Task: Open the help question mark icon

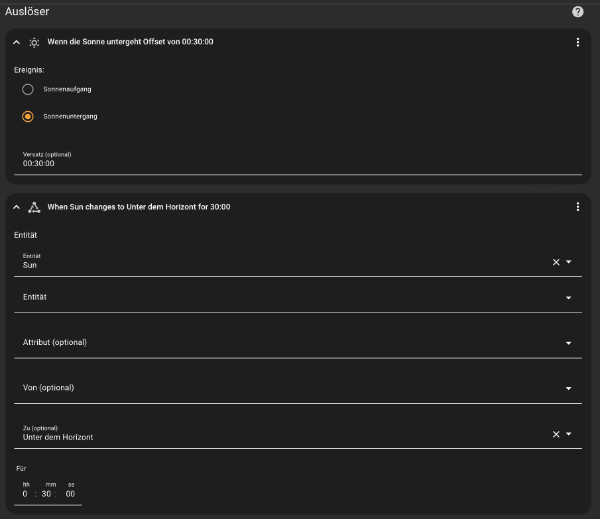Action: pos(578,12)
